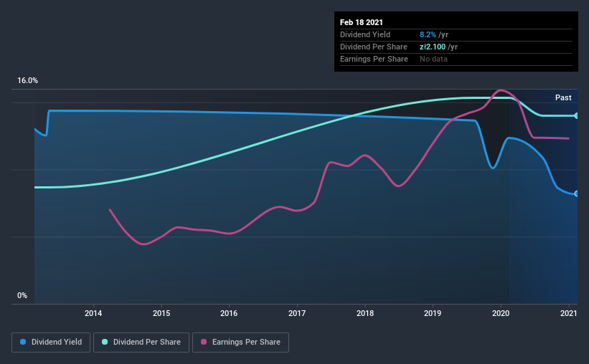The width and height of the screenshot is (589, 364).
Task: Toggle the Dividend Yield legend button
Action: coord(51,343)
